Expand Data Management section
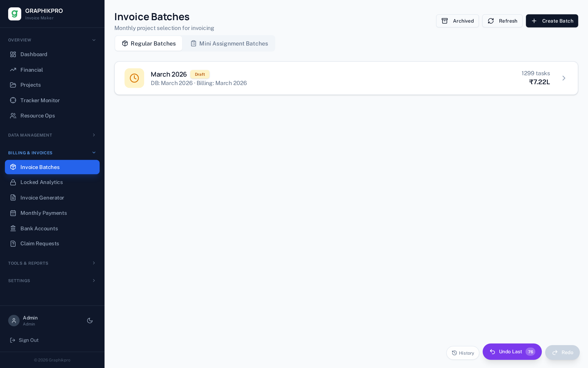 point(52,135)
